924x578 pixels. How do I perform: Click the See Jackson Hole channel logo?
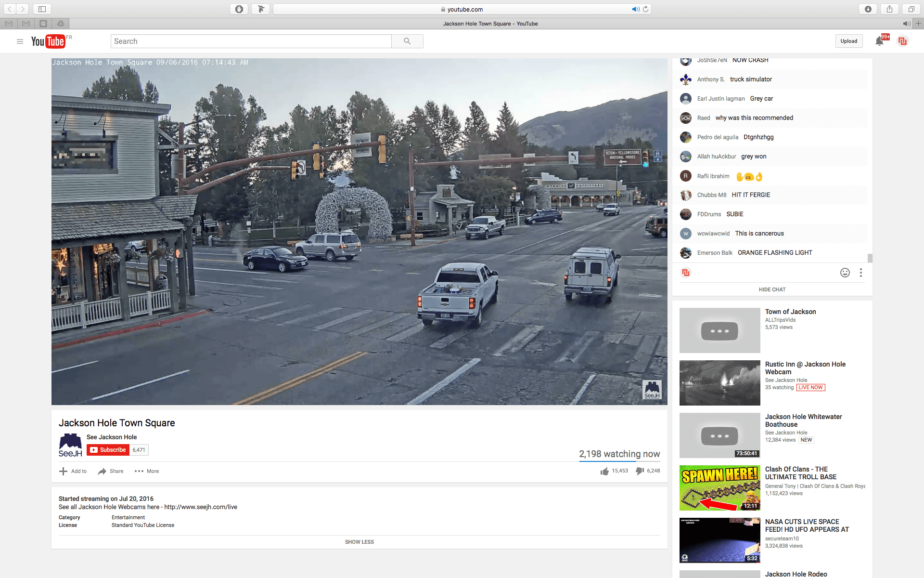point(70,445)
